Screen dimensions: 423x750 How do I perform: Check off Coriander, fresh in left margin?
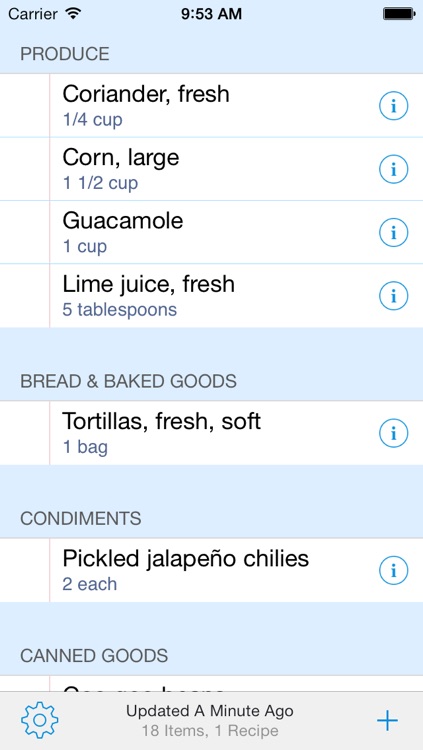[24, 106]
